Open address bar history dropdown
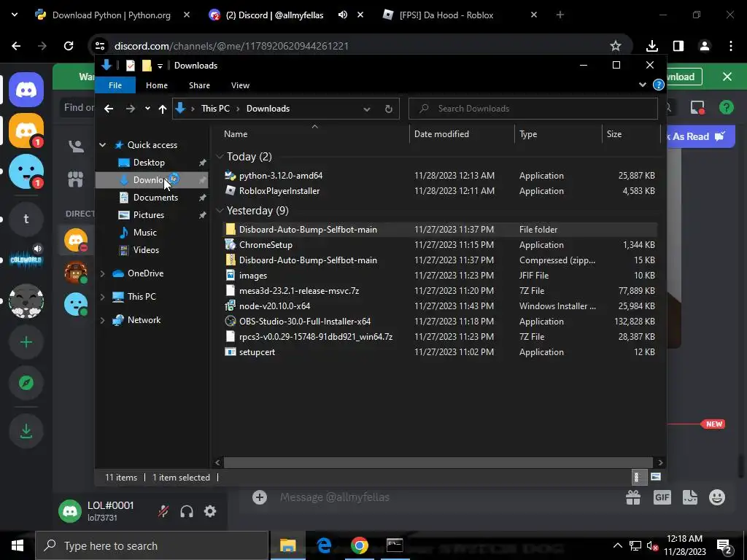 [367, 109]
